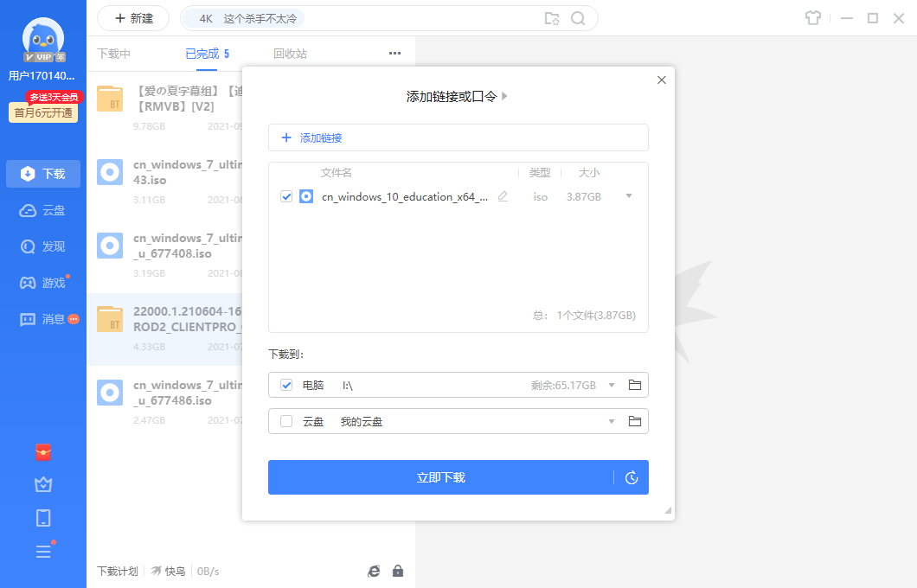Open the 下载 section in the sidebar
The height and width of the screenshot is (588, 917).
tap(42, 173)
